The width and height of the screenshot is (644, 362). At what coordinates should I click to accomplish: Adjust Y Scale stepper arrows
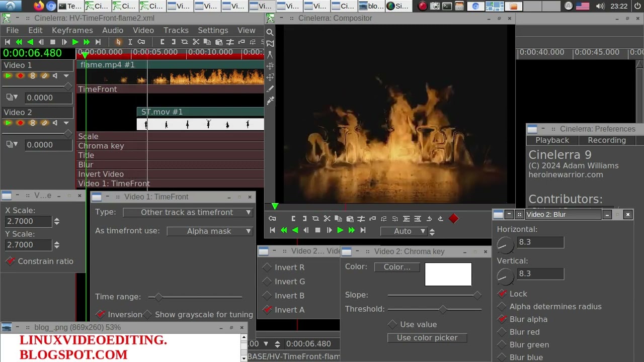57,245
